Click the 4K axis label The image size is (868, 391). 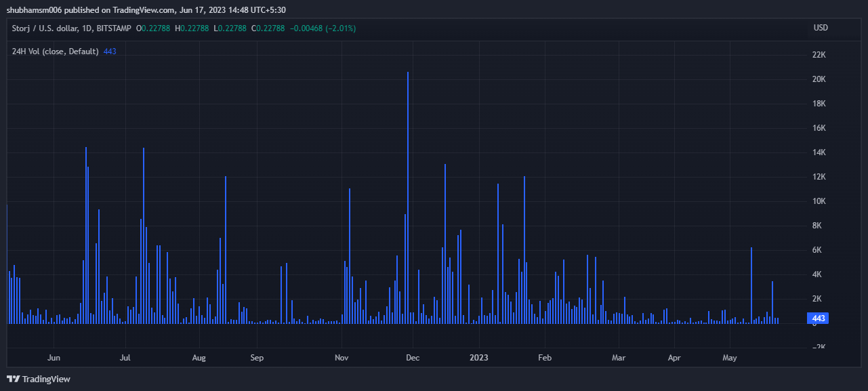[819, 274]
